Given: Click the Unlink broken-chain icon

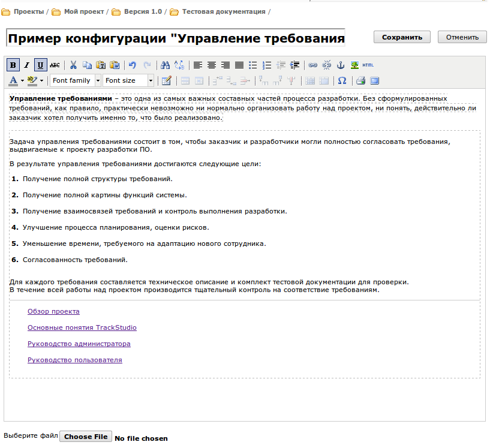Looking at the screenshot, I should [x=327, y=65].
